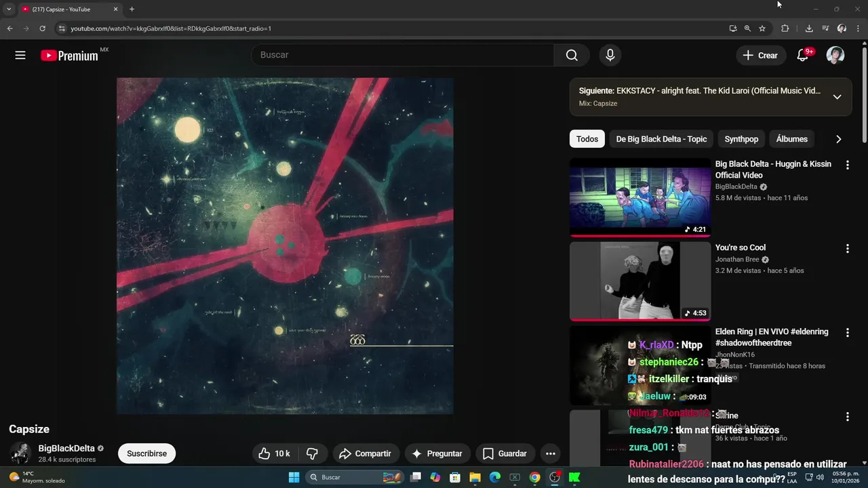Play the Huggin & Kissin thumbnail
The height and width of the screenshot is (488, 868).
tap(640, 197)
